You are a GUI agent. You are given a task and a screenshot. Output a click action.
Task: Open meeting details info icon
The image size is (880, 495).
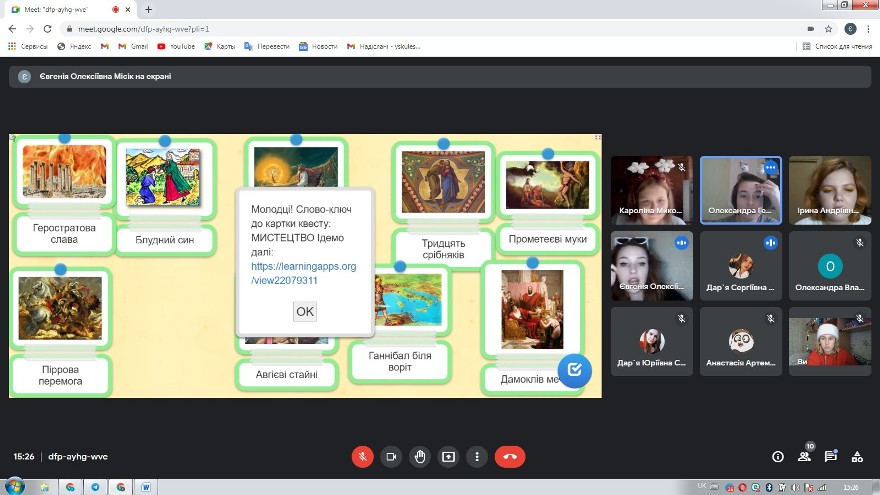[778, 456]
